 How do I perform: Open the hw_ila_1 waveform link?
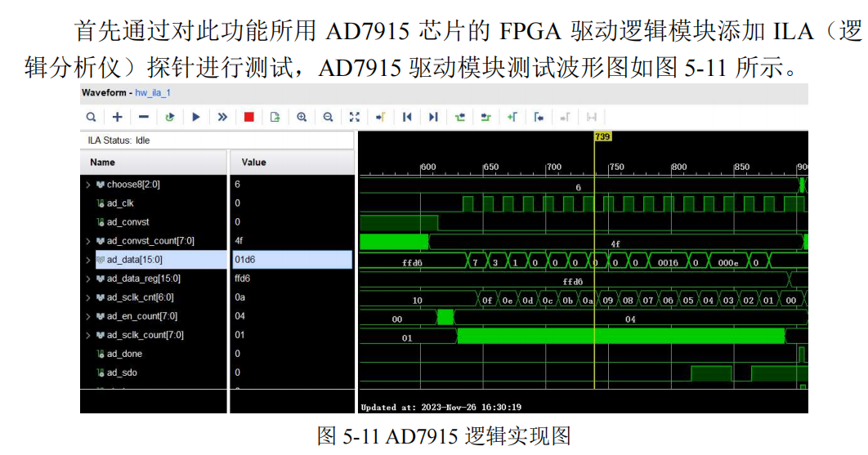[x=153, y=93]
